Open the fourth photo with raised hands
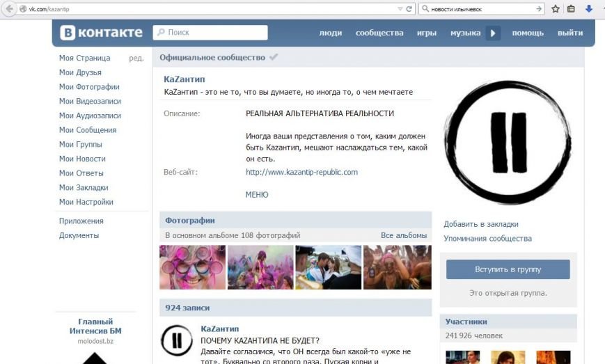 point(398,267)
